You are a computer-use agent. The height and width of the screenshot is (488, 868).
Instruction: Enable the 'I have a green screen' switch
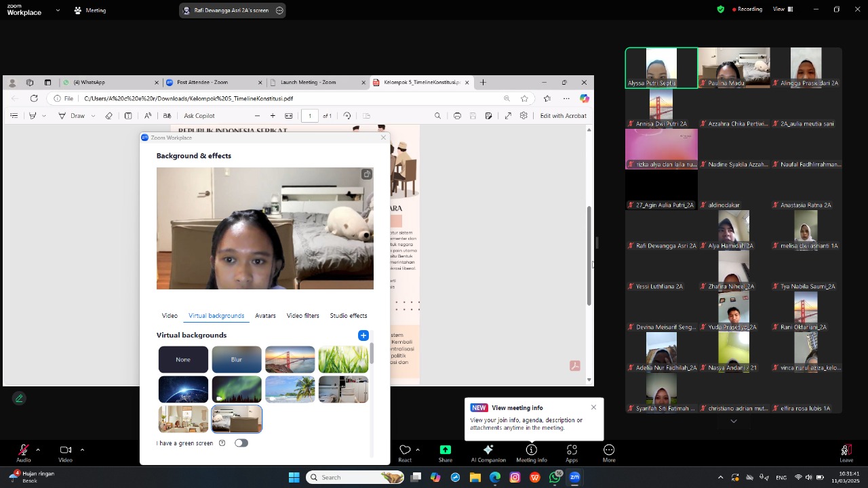(241, 443)
